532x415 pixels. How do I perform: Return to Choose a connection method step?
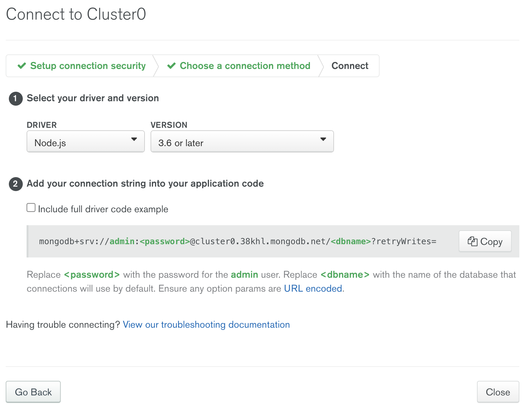245,66
